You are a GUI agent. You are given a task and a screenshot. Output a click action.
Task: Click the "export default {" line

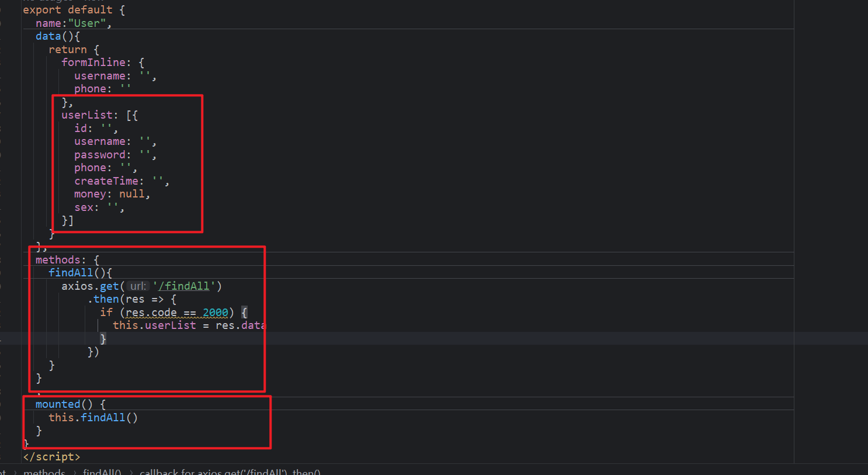point(74,10)
